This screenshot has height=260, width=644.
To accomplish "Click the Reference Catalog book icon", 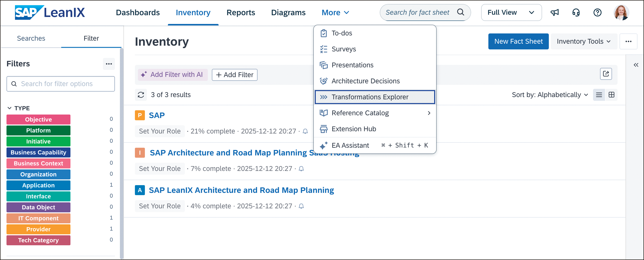I will click(x=324, y=113).
